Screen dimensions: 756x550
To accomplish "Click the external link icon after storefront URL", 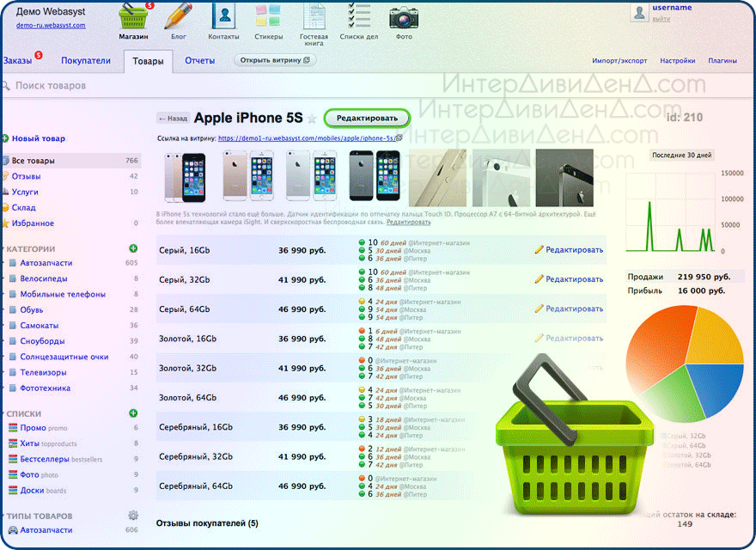I will (x=399, y=138).
